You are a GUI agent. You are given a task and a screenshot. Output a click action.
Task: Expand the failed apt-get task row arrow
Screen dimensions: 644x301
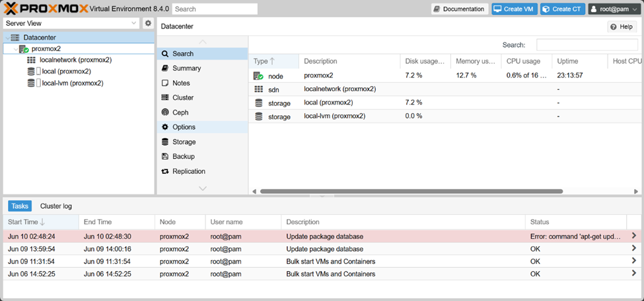pos(634,236)
